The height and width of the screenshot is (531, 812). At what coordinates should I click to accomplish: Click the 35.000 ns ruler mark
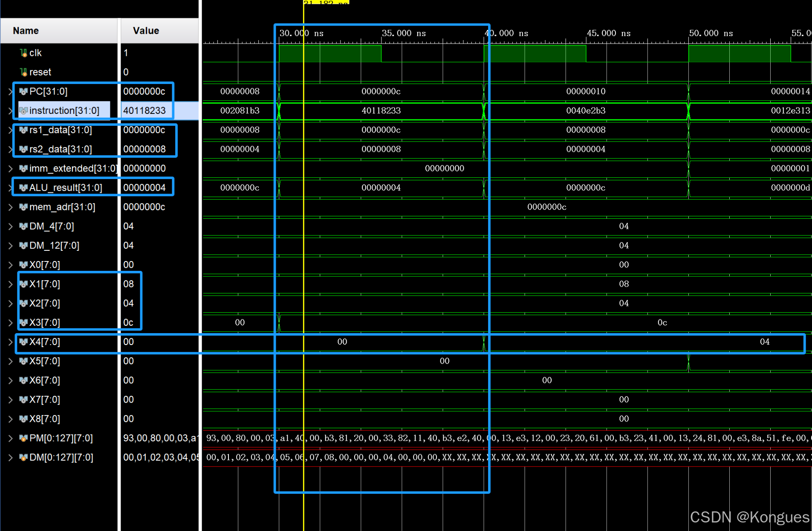[404, 33]
